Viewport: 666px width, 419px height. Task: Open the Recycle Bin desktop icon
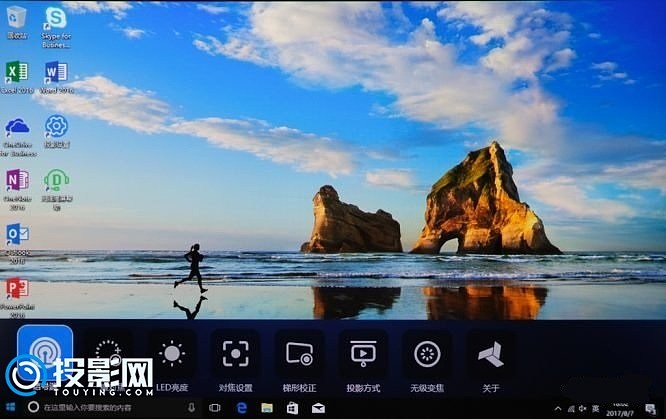click(x=17, y=23)
